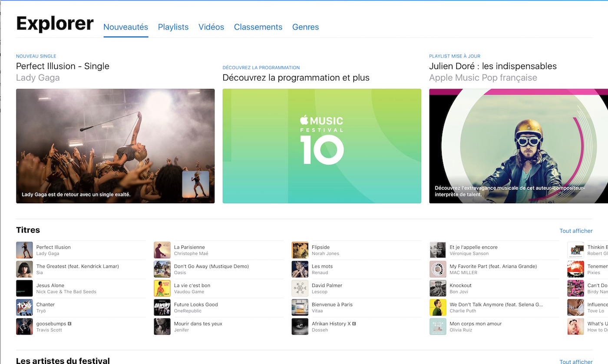Select the Tove Lo track album artwork
The height and width of the screenshot is (364, 608).
pyautogui.click(x=575, y=308)
